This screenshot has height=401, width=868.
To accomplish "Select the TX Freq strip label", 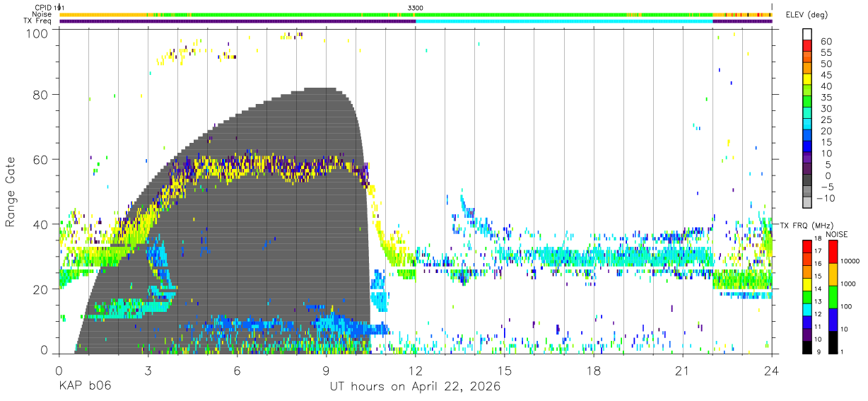I will tap(38, 21).
